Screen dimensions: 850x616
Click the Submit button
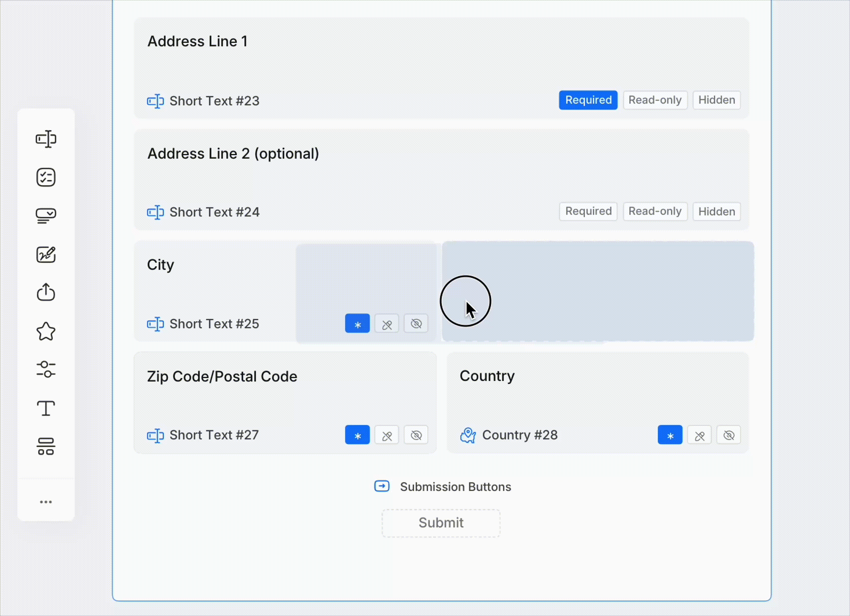(x=441, y=523)
